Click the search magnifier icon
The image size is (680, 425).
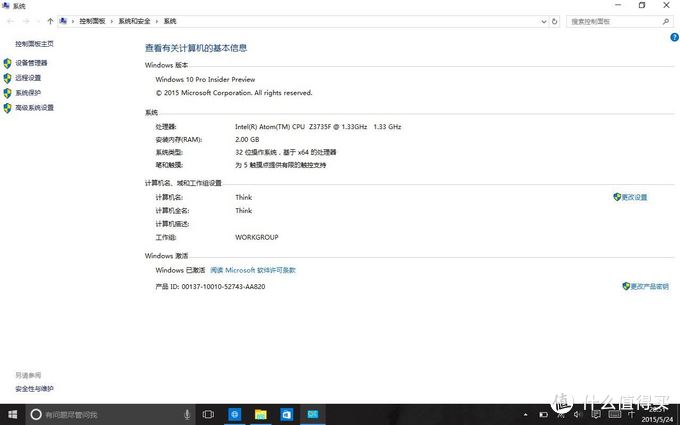tap(666, 21)
